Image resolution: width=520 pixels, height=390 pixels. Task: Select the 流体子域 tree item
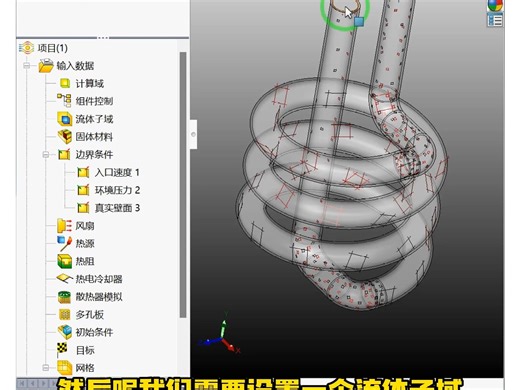pos(94,119)
